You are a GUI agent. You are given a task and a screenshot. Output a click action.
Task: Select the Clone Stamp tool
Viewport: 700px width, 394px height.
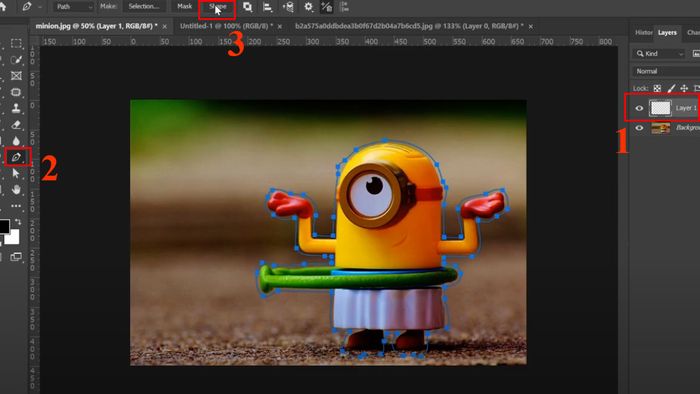pos(16,108)
